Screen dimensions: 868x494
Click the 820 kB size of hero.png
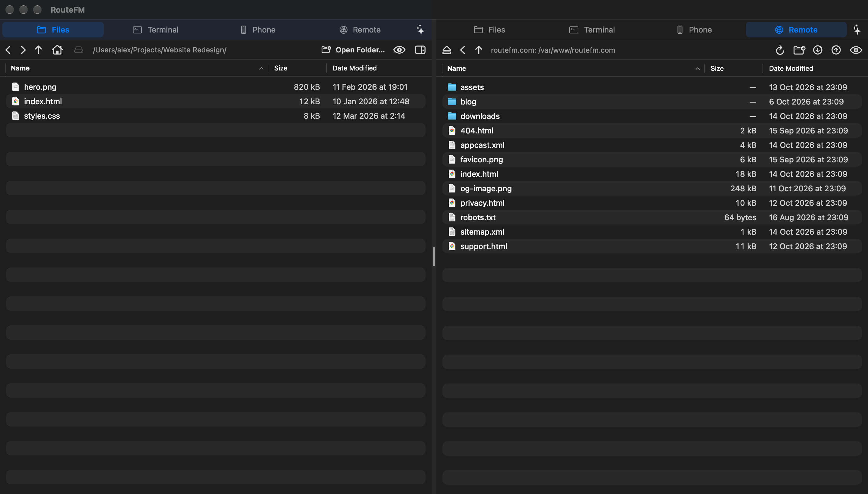307,87
